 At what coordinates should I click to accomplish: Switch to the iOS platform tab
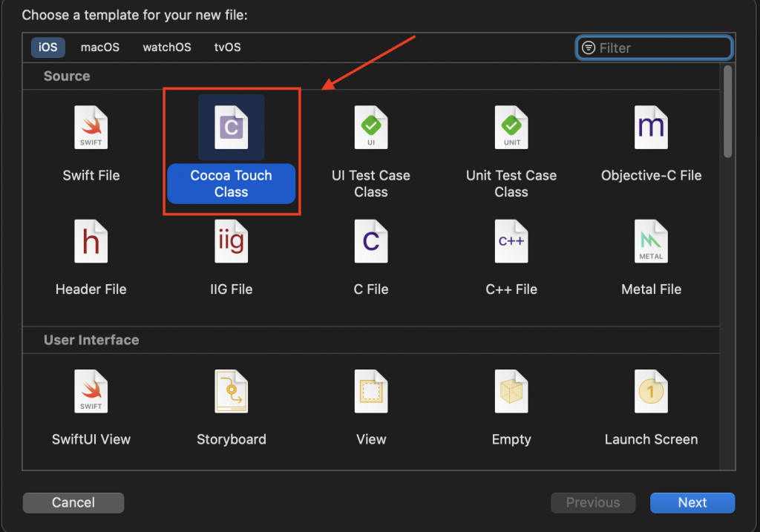[x=48, y=47]
